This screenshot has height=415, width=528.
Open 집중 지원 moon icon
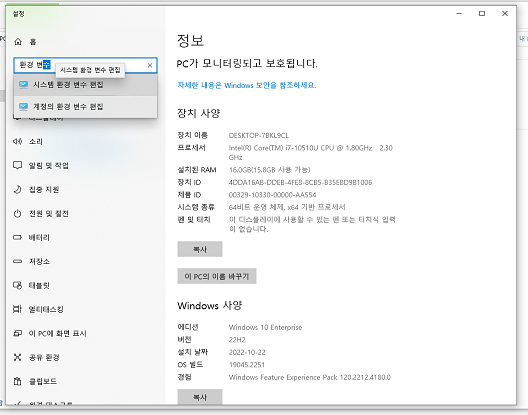tap(18, 189)
